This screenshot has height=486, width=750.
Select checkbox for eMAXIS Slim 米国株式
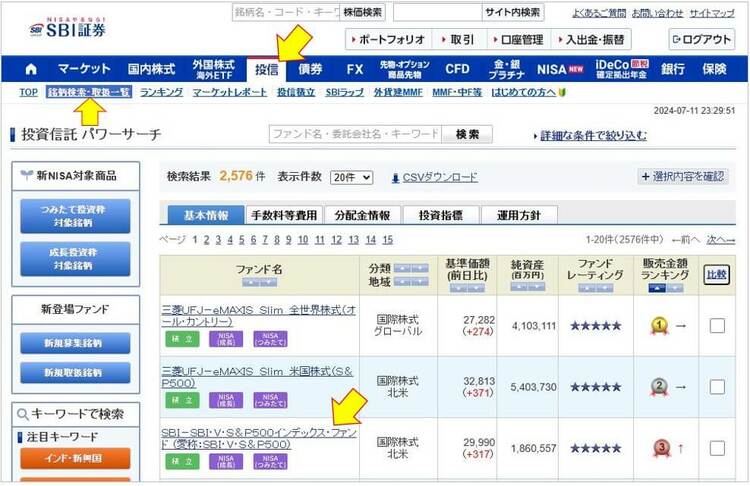[717, 387]
